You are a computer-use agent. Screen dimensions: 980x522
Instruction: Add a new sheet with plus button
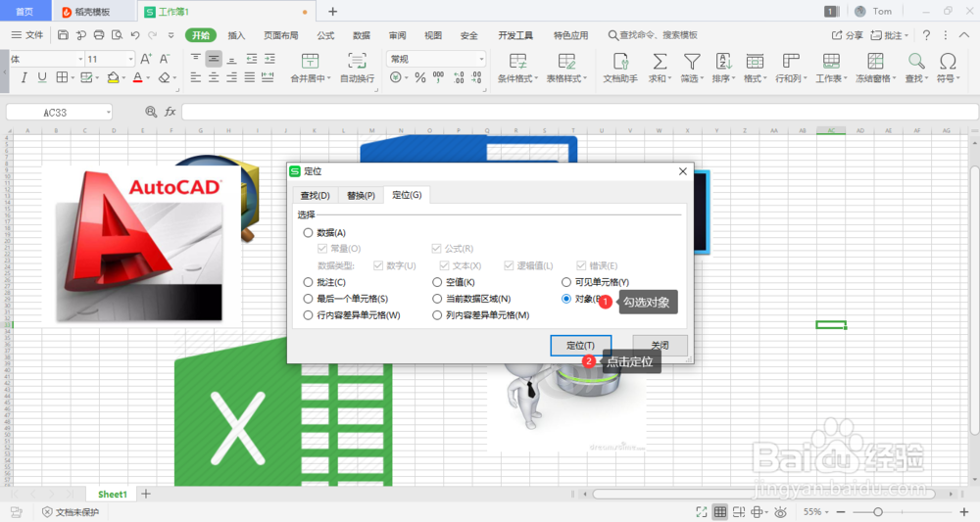pos(146,494)
